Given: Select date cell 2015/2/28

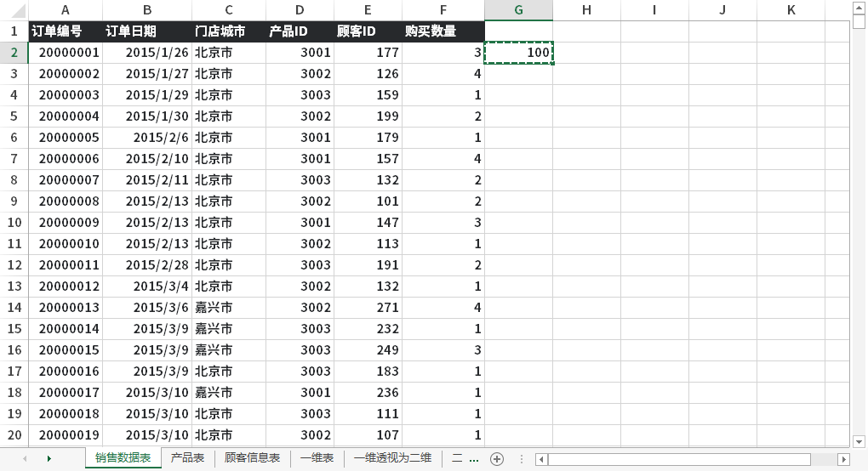Looking at the screenshot, I should pyautogui.click(x=147, y=264).
